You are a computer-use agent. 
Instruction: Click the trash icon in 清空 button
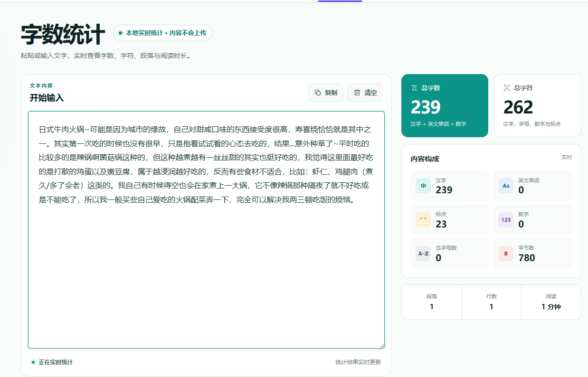click(x=357, y=93)
